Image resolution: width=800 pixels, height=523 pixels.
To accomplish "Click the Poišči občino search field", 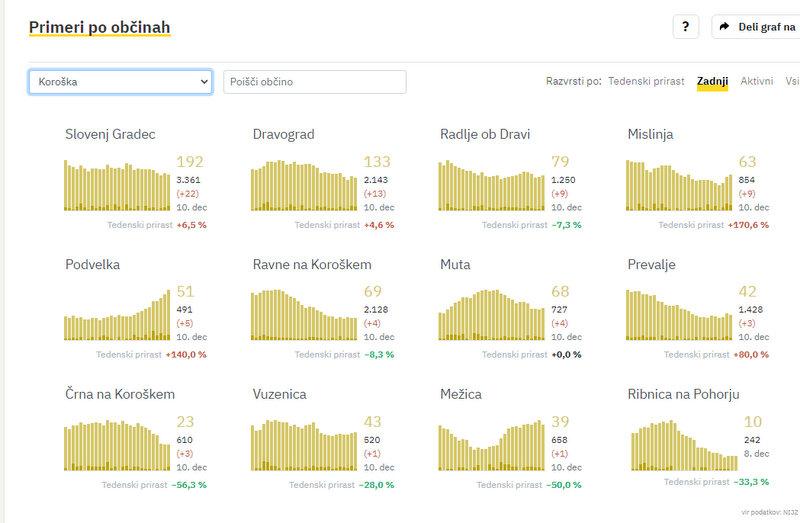I will coord(314,81).
